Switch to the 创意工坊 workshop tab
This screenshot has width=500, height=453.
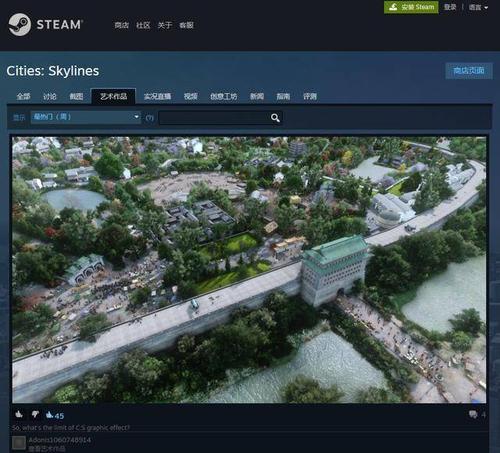[x=223, y=97]
